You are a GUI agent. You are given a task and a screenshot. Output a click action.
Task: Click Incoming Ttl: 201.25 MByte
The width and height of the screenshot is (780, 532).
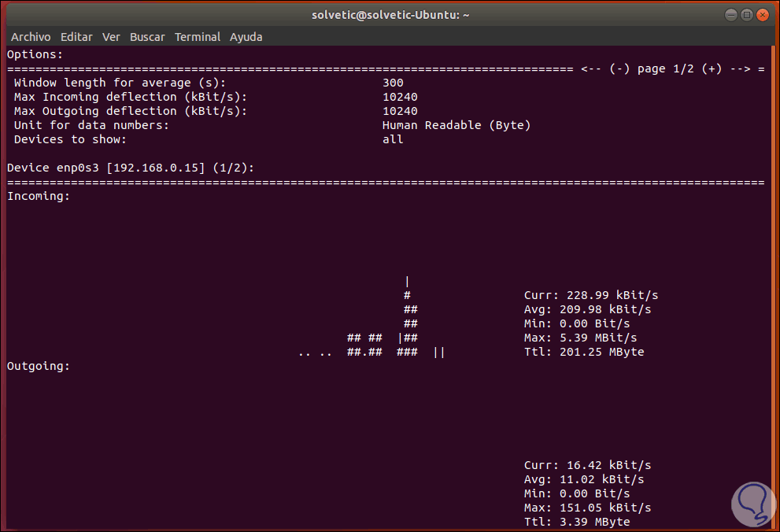pos(584,352)
